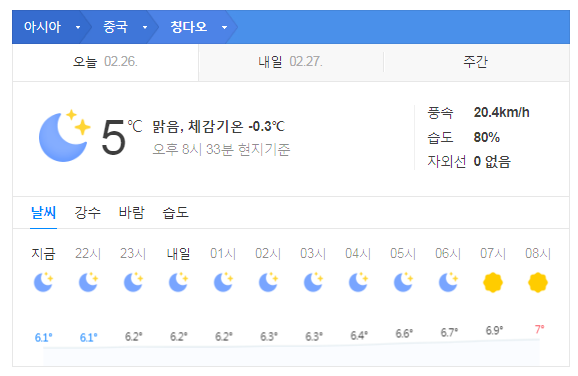
Task: Click the 지금 hour label
Action: (43, 254)
